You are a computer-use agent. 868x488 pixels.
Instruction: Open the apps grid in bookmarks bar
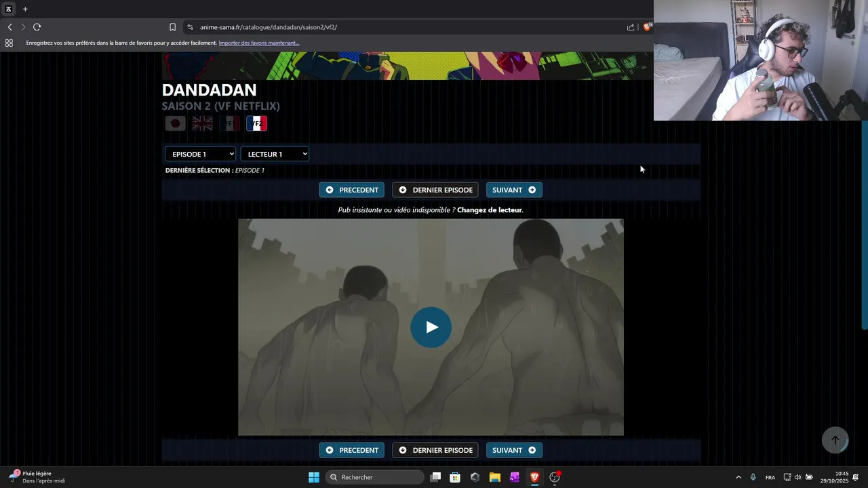click(x=9, y=43)
